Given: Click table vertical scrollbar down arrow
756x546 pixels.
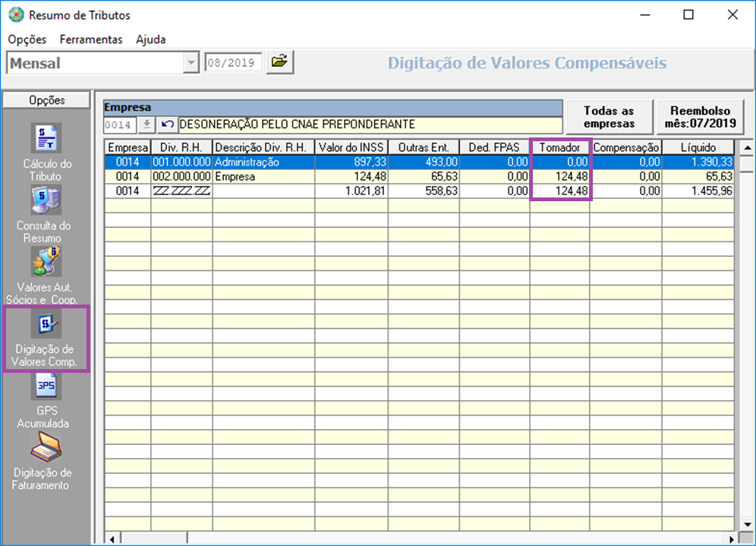Looking at the screenshot, I should (x=747, y=524).
